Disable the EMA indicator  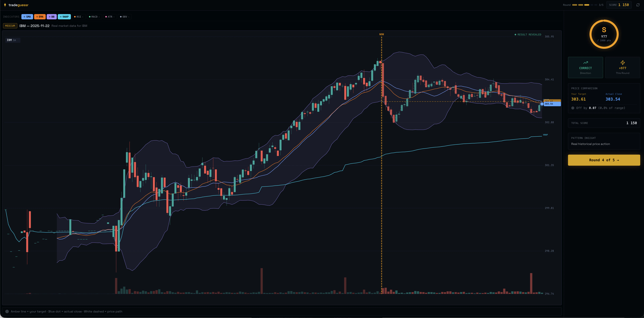40,17
